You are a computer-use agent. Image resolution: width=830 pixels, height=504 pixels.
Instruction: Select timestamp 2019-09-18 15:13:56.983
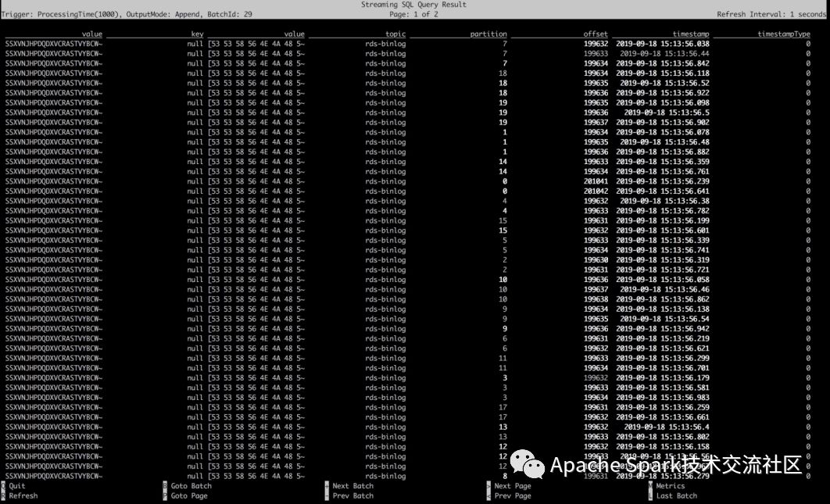point(663,398)
